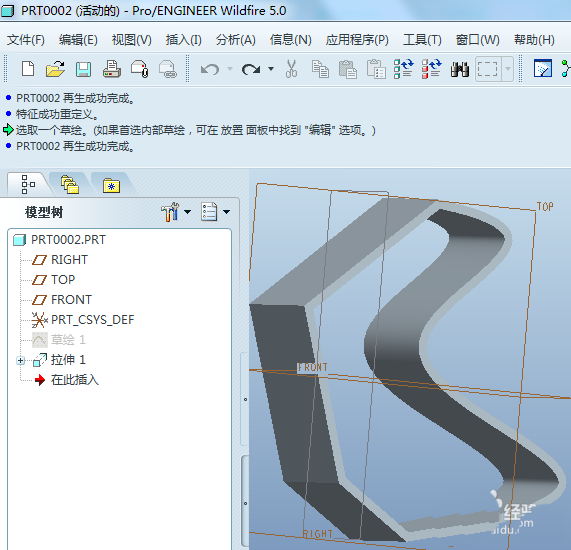Select FRONT datum plane in tree
This screenshot has height=550, width=571.
pos(71,300)
